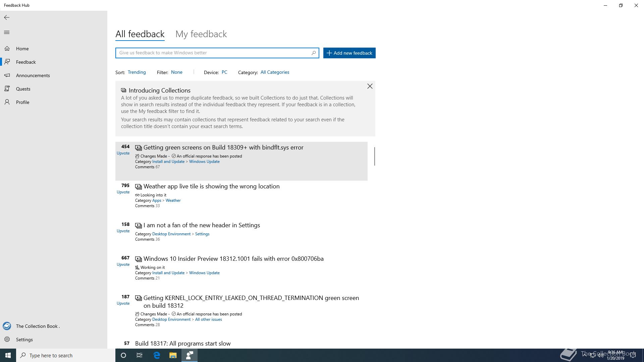Viewport: 644px width, 362px height.
Task: Open The Collection Book account entry
Action: pos(54,326)
